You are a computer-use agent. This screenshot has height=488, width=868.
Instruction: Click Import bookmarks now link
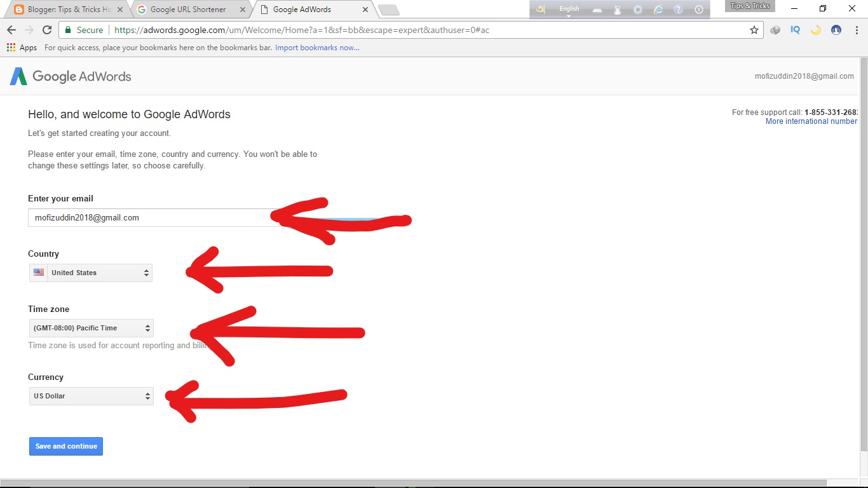tap(317, 48)
